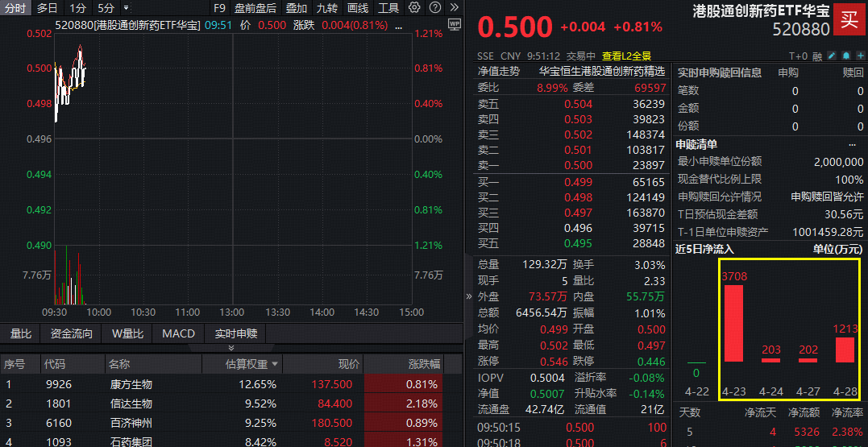Switch to the 多日 chart tab
Viewport: 868px width, 447px height.
pos(47,8)
